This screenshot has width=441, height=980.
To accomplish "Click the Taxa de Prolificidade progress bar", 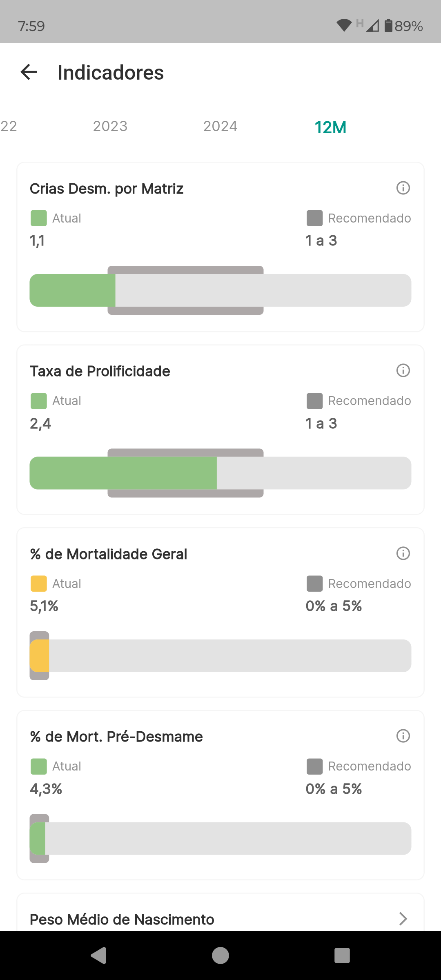I will [220, 473].
